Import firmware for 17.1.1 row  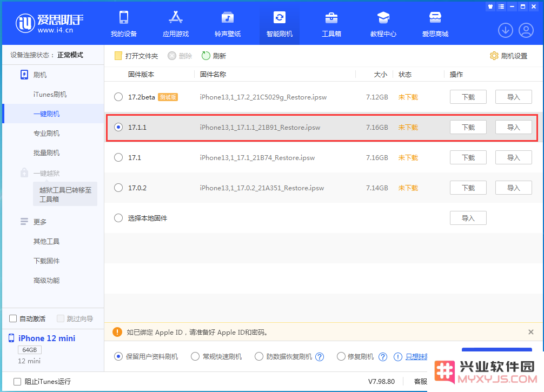tap(514, 127)
